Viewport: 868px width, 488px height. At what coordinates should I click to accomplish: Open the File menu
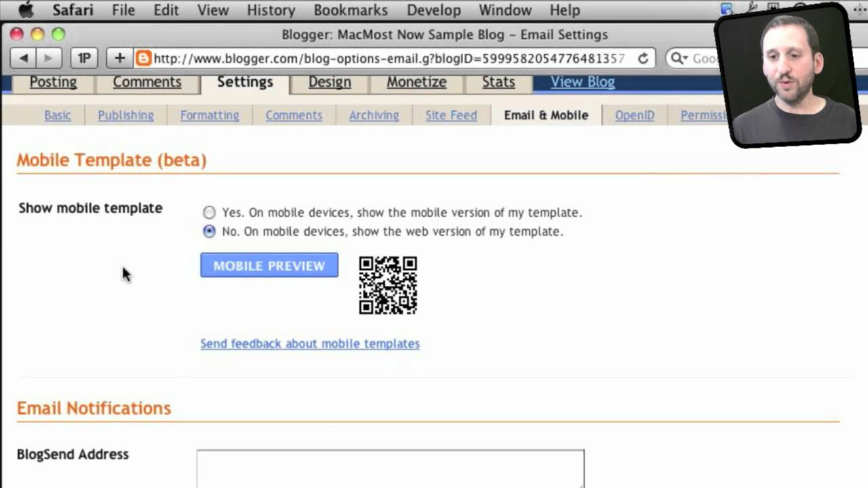pos(123,10)
